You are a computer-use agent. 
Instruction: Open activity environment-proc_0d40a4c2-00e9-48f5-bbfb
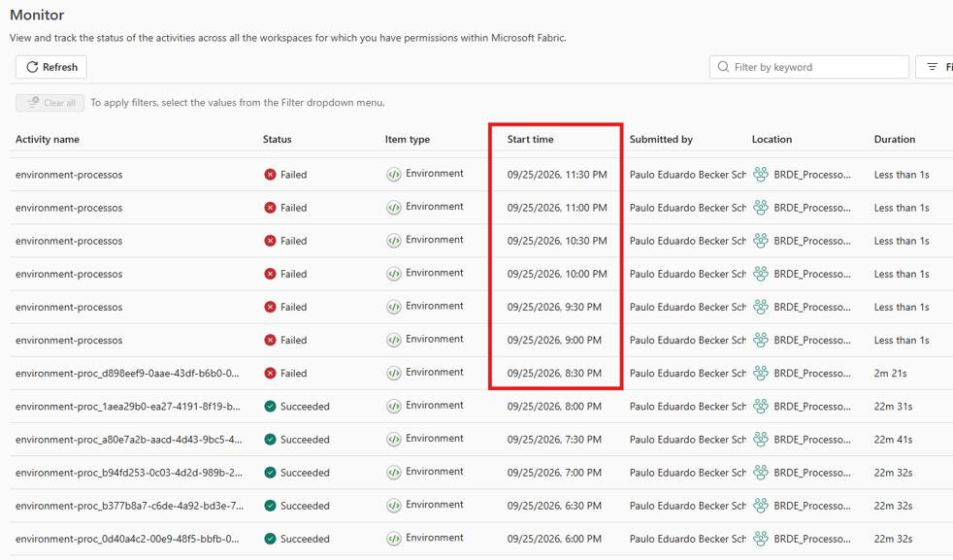pyautogui.click(x=127, y=539)
